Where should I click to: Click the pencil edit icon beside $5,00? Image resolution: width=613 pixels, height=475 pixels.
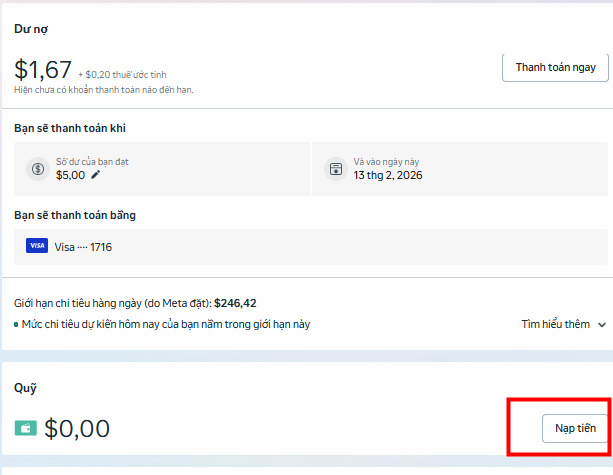[x=96, y=174]
